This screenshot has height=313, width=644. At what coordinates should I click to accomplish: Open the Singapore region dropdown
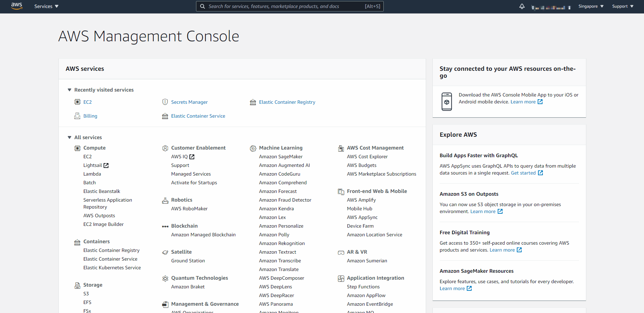pyautogui.click(x=590, y=6)
